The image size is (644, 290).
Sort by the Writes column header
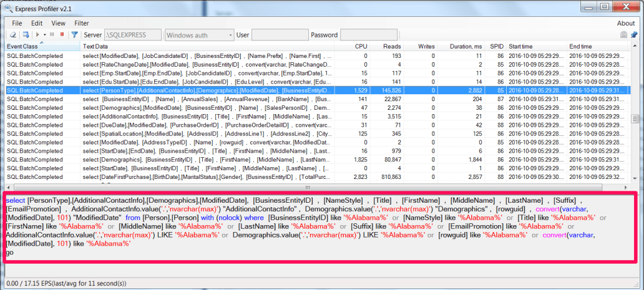(421, 46)
